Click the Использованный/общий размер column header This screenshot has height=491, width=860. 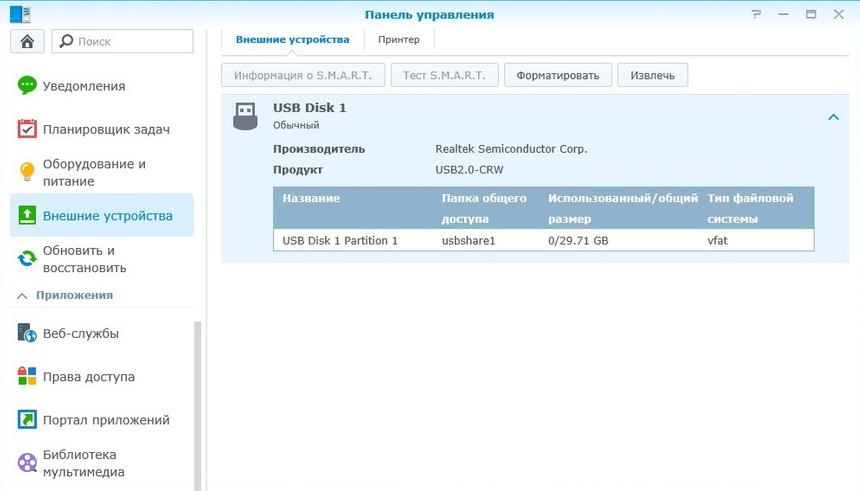pyautogui.click(x=623, y=208)
